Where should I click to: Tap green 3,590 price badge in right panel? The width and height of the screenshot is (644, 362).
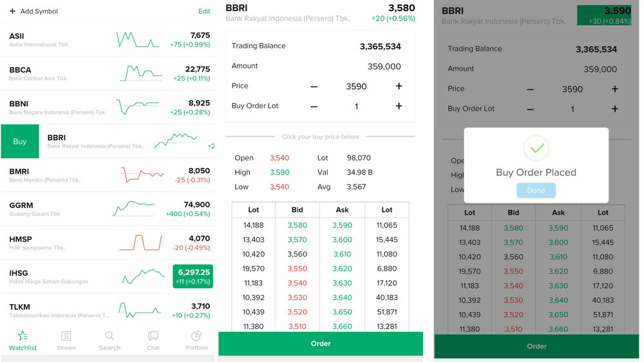[x=604, y=15]
